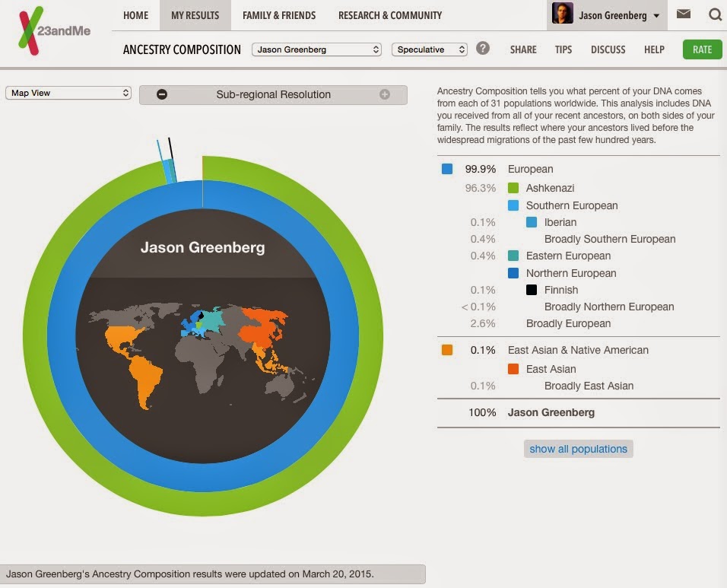This screenshot has width=727, height=588.
Task: Open the MY RESULTS tab
Action: coord(195,15)
